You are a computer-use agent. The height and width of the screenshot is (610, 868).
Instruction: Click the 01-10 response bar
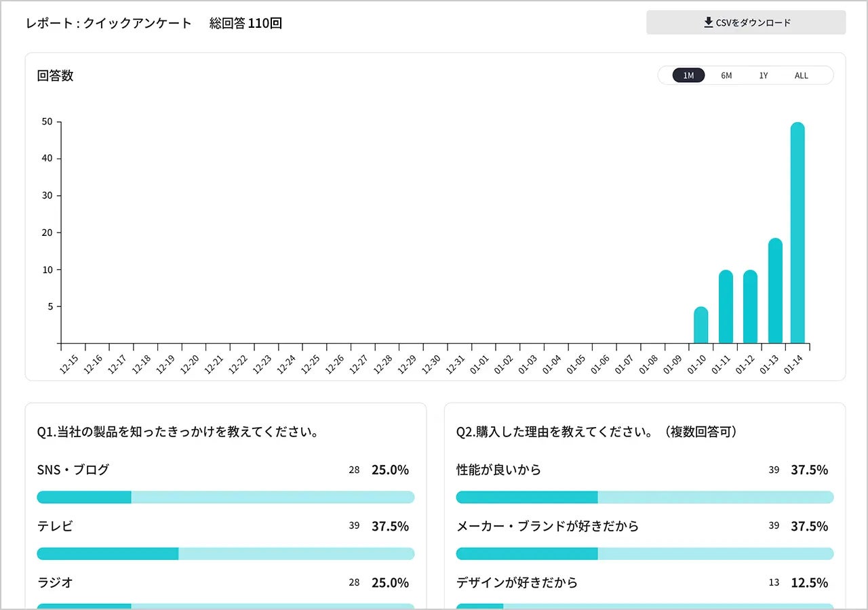click(x=701, y=325)
